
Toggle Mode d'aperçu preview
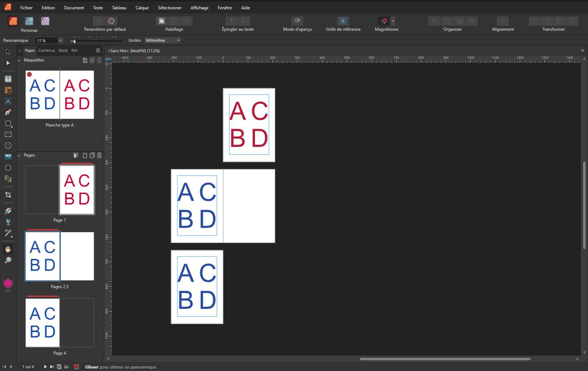point(297,21)
